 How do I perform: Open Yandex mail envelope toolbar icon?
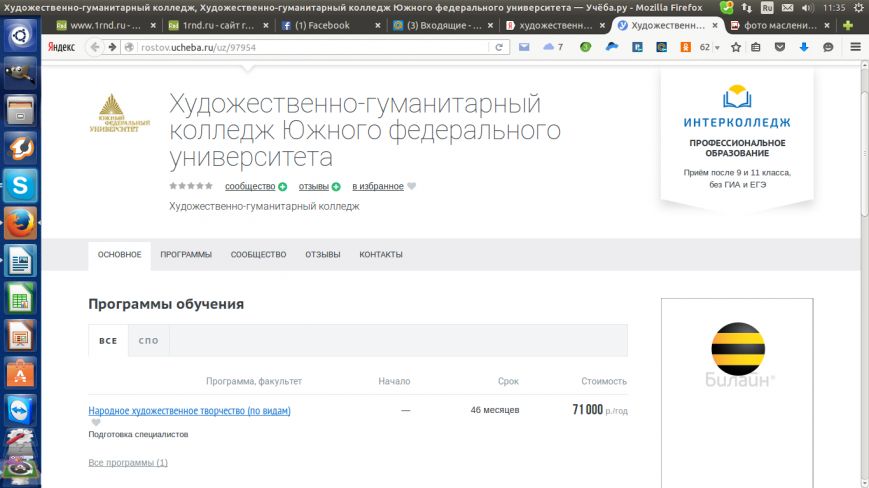tap(524, 47)
